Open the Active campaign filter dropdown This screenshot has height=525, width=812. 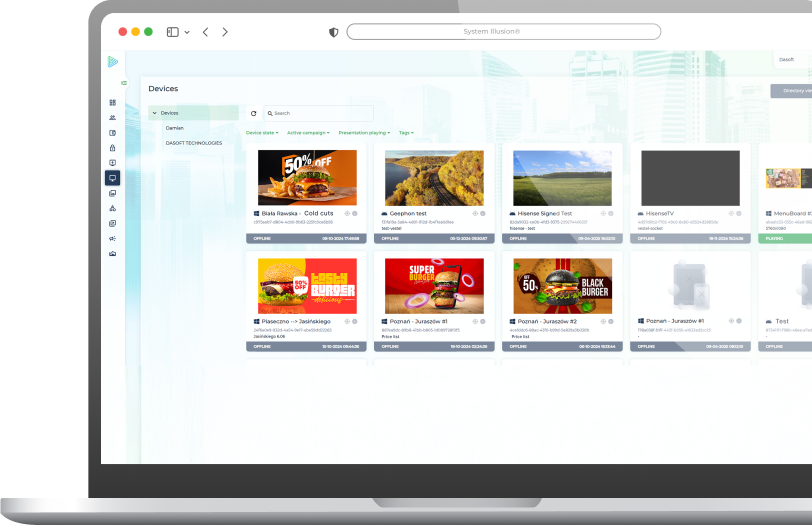click(x=308, y=133)
